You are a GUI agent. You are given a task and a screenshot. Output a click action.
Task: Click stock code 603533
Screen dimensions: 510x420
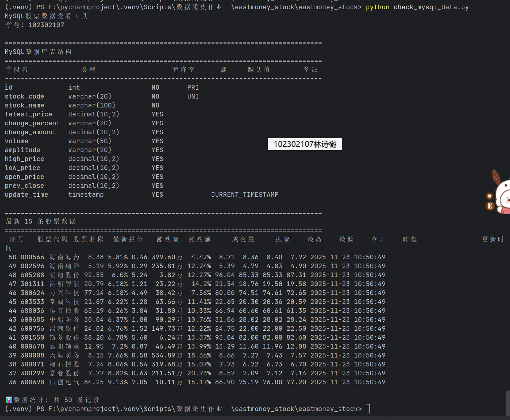(x=32, y=302)
